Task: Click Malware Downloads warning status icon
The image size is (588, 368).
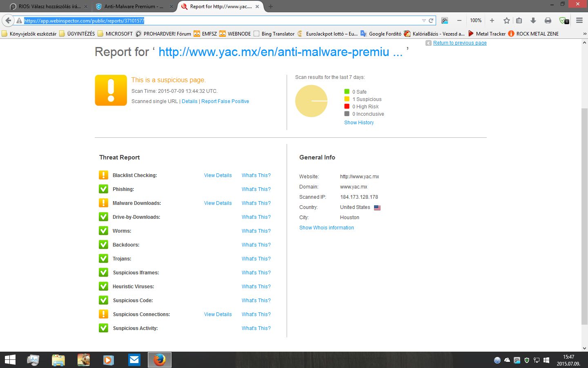Action: [x=104, y=203]
